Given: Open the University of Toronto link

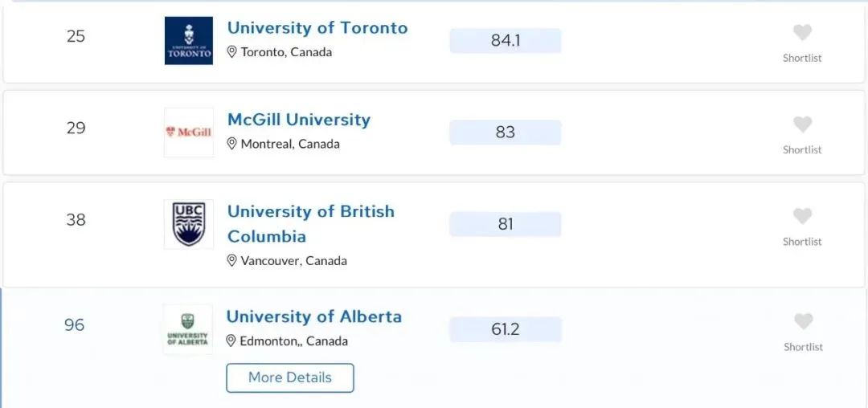Looking at the screenshot, I should click(317, 27).
